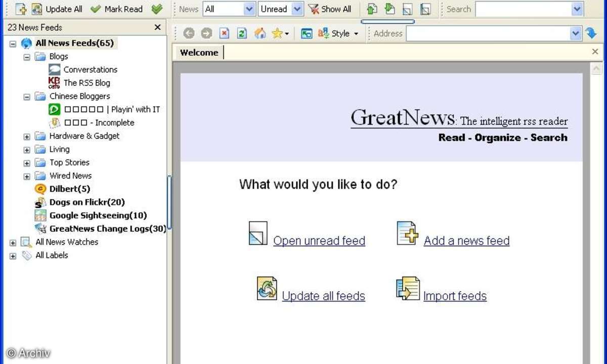
Task: Click the browser Forward button
Action: click(206, 33)
